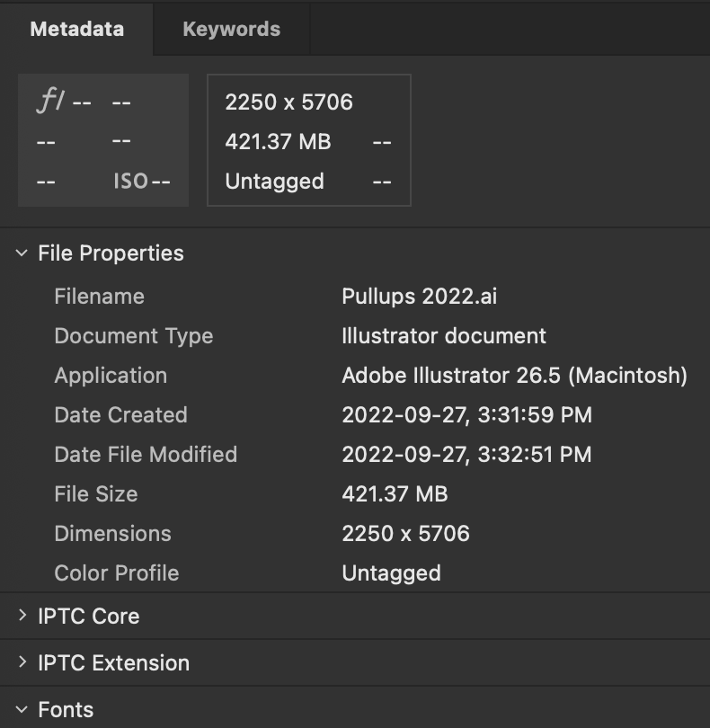
Task: Collapse the File Properties section chevron
Action: [x=22, y=253]
